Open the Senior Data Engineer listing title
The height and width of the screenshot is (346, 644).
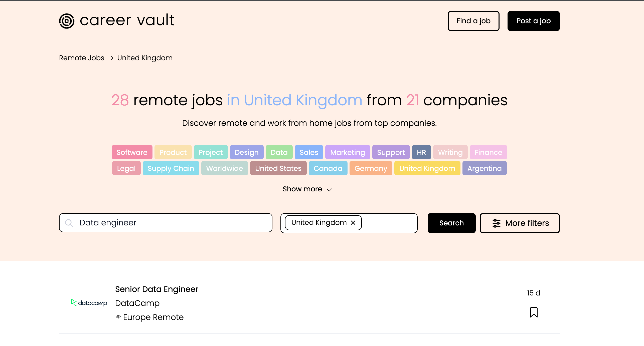(156, 289)
